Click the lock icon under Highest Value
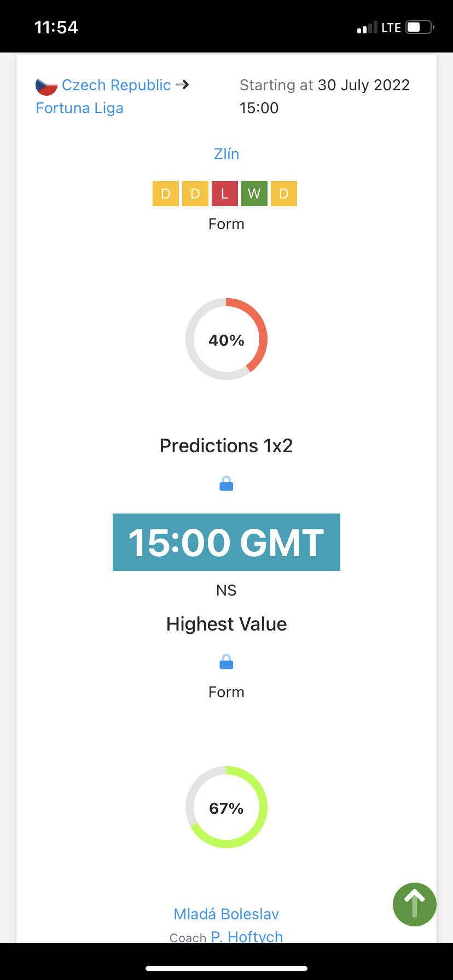453x980 pixels. tap(226, 662)
